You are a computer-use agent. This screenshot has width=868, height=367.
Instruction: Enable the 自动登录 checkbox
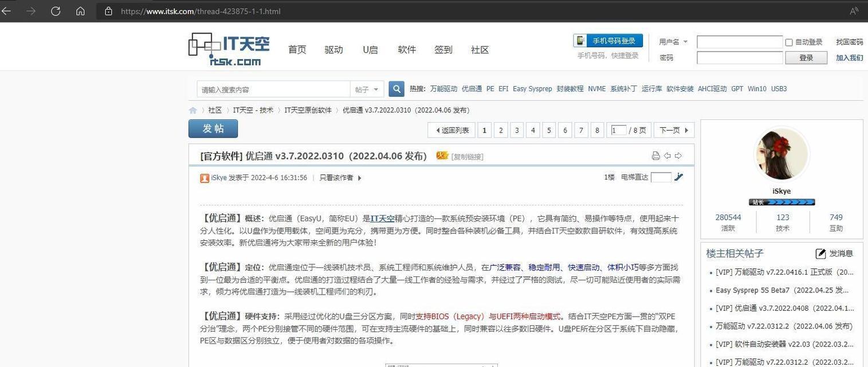click(x=789, y=42)
